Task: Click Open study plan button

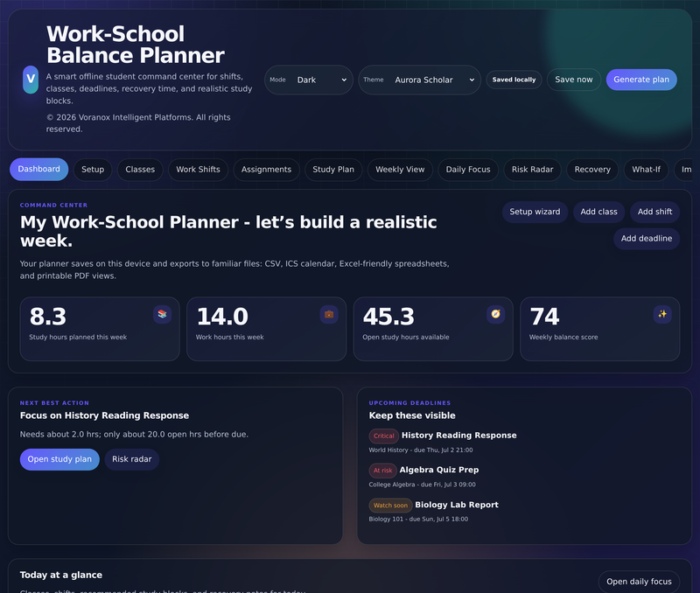Action: pyautogui.click(x=59, y=459)
